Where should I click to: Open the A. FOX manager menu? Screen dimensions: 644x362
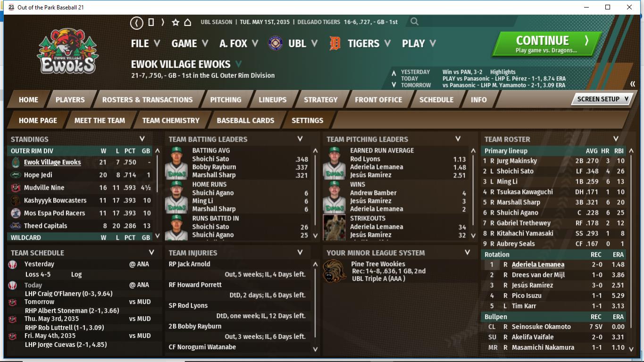pos(239,43)
